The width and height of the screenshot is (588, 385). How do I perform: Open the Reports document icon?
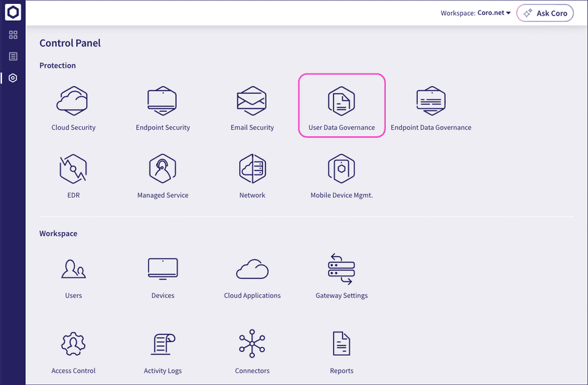pyautogui.click(x=341, y=344)
